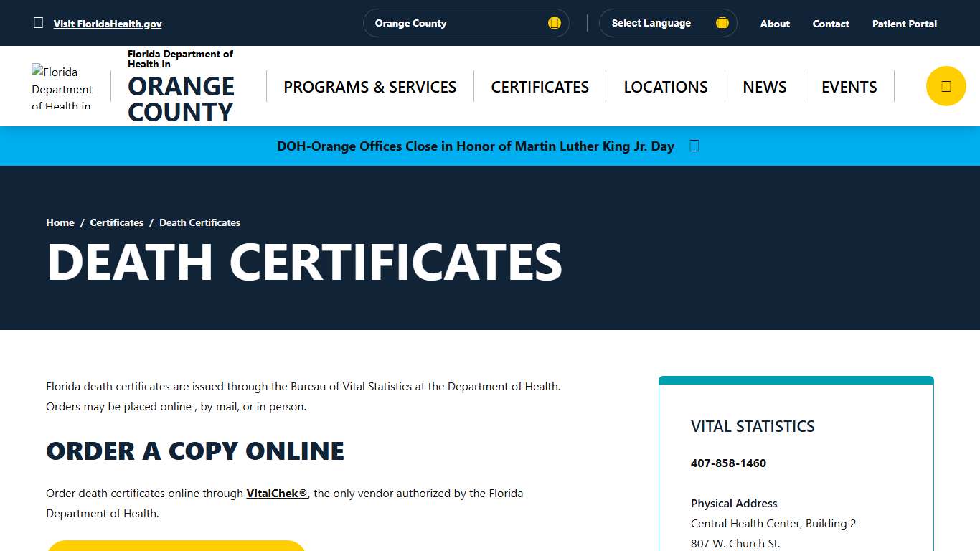Click the arrow icon in the MLK Day banner

click(x=693, y=146)
